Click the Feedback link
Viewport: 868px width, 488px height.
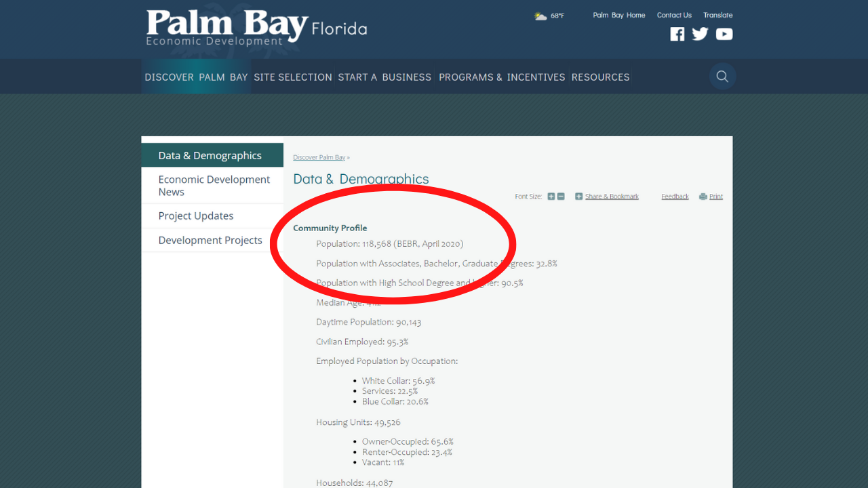pos(675,196)
